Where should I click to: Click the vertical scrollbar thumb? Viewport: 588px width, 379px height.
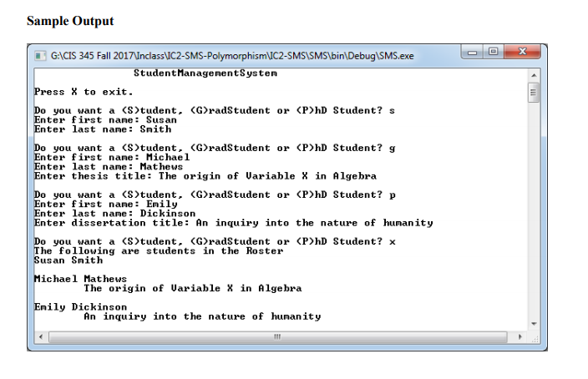(534, 93)
